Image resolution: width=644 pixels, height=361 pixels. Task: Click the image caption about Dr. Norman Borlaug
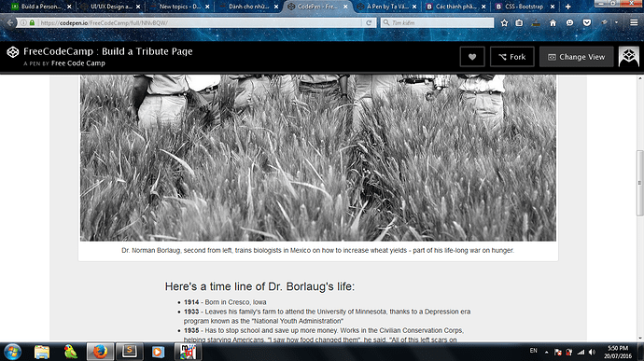pyautogui.click(x=318, y=250)
